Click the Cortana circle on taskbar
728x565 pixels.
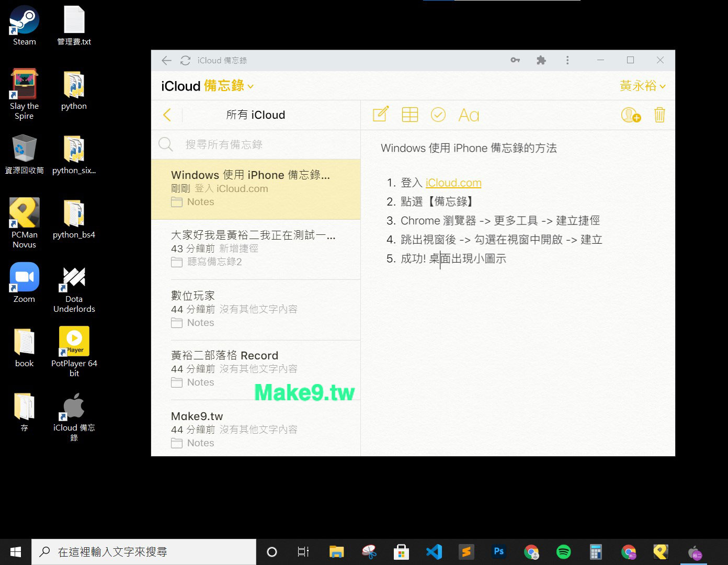coord(272,552)
